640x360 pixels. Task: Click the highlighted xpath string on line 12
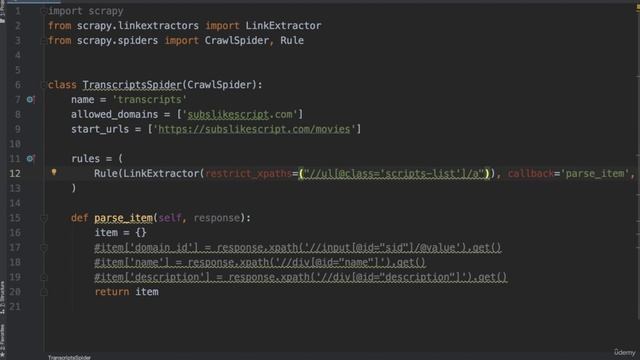click(x=394, y=173)
